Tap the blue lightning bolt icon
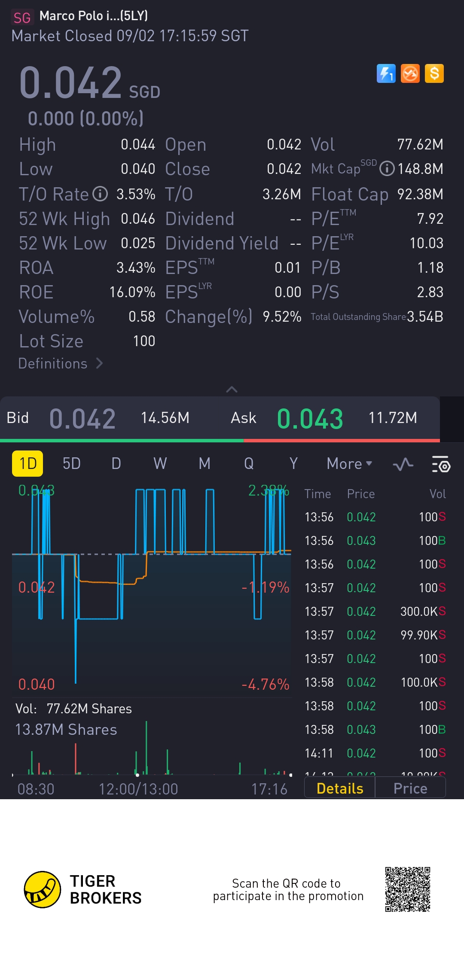This screenshot has width=464, height=980. (386, 73)
